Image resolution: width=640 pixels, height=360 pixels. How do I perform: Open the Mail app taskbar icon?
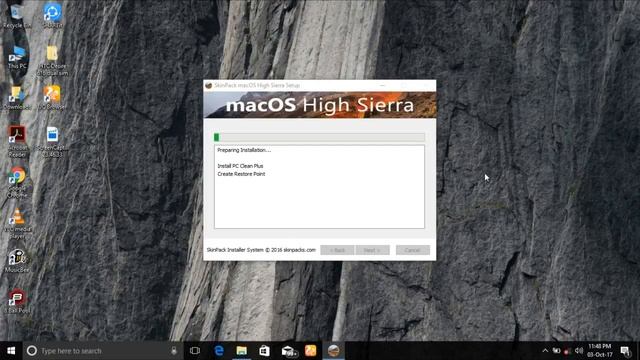(x=288, y=351)
